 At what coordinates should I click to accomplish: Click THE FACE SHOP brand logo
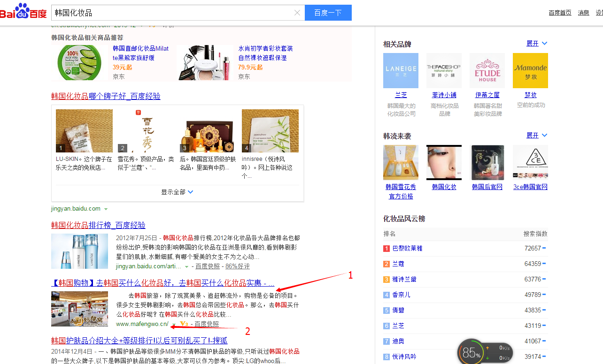tap(444, 70)
